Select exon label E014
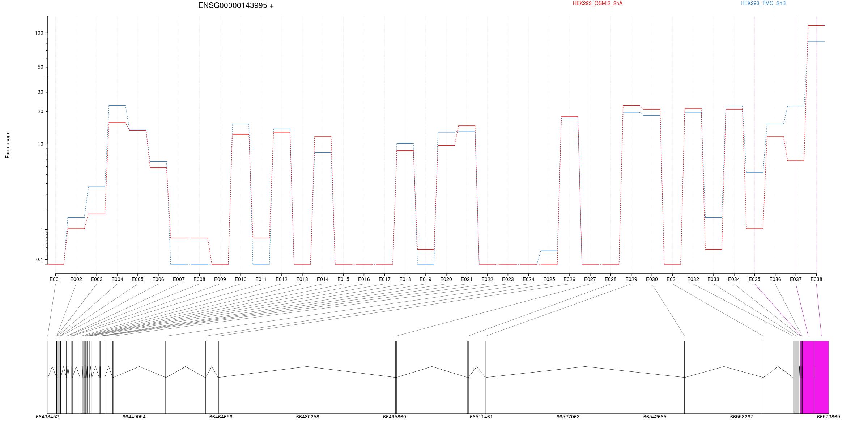This screenshot has width=868, height=434. coord(323,279)
